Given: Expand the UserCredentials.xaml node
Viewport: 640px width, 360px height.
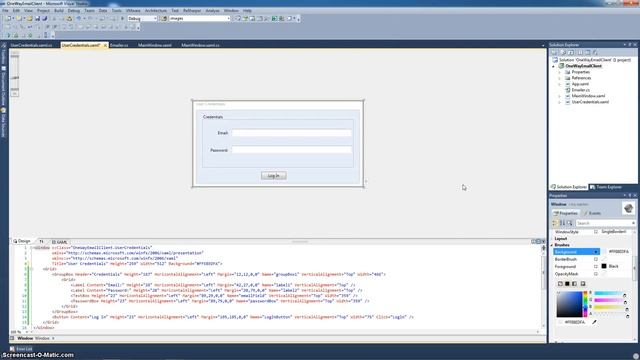Looking at the screenshot, I should point(560,102).
